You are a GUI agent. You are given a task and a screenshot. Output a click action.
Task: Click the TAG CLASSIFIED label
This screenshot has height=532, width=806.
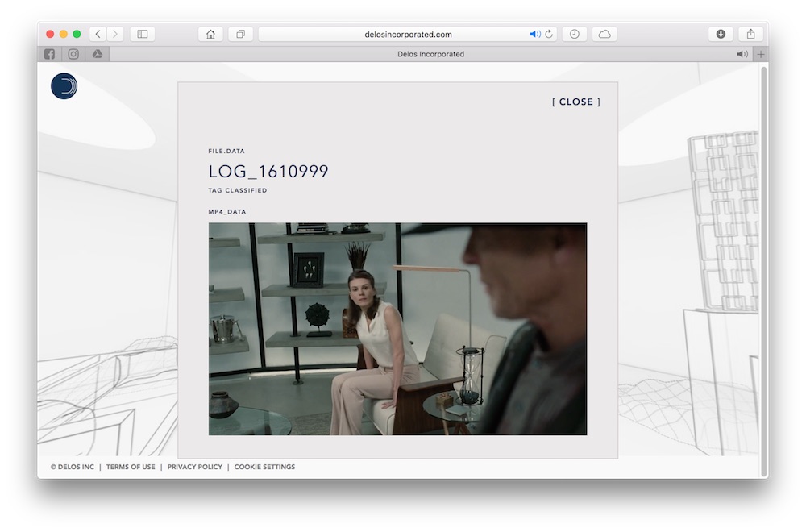[x=238, y=190]
